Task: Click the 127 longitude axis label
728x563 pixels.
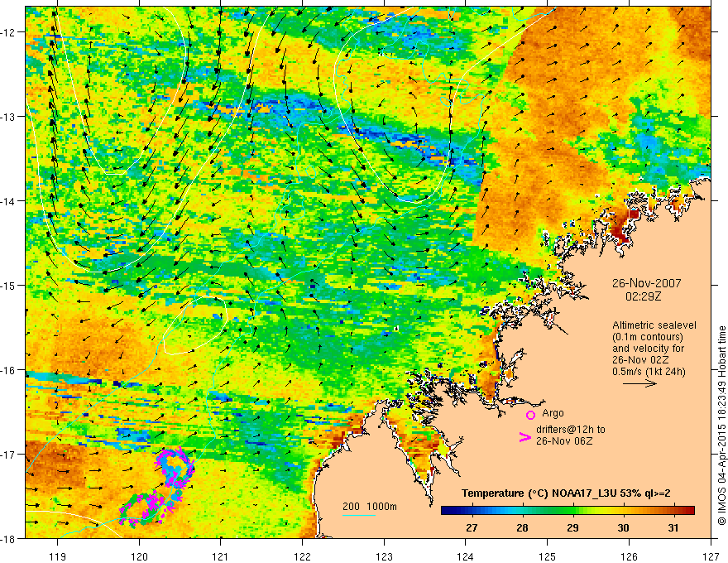Action: (711, 556)
